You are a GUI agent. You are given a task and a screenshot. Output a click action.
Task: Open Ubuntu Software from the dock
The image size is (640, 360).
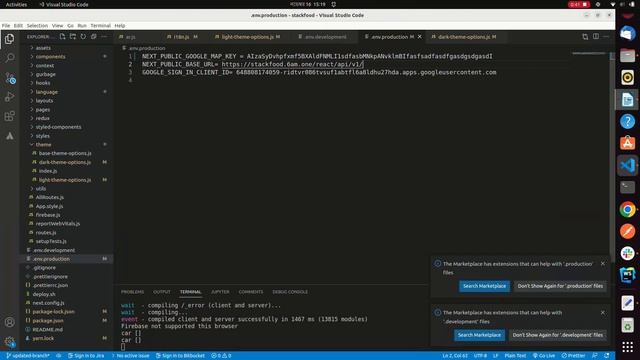(627, 143)
